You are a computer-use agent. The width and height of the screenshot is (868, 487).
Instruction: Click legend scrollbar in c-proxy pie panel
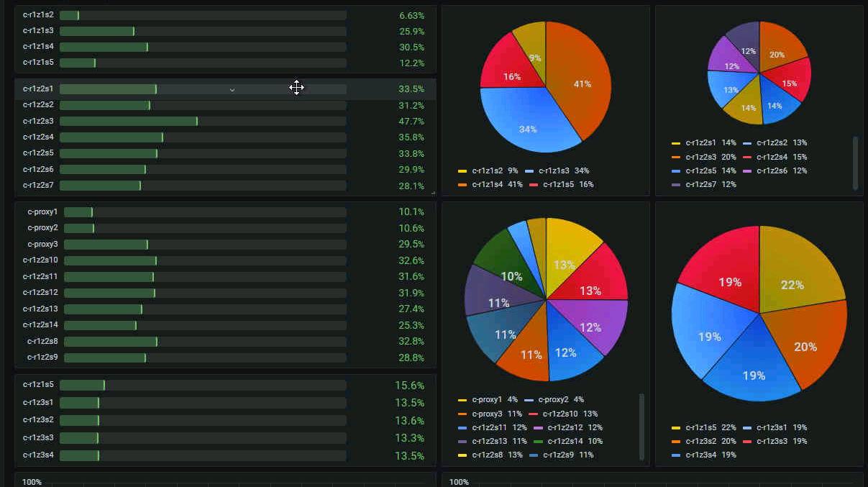(641, 426)
